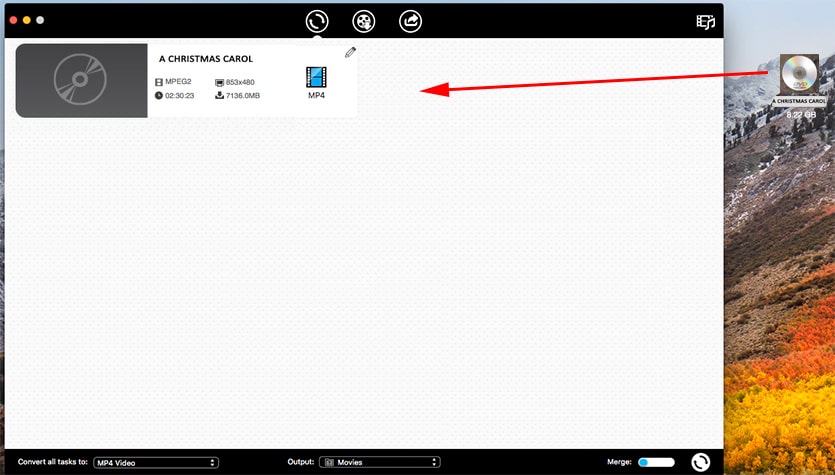Click the DVD disc thumbnail of the task

[x=81, y=80]
